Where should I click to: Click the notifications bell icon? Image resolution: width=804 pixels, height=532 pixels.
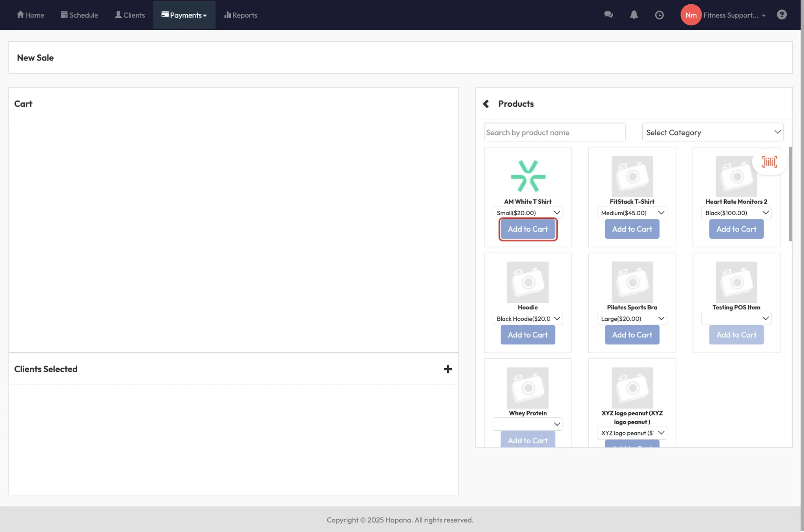pyautogui.click(x=634, y=15)
